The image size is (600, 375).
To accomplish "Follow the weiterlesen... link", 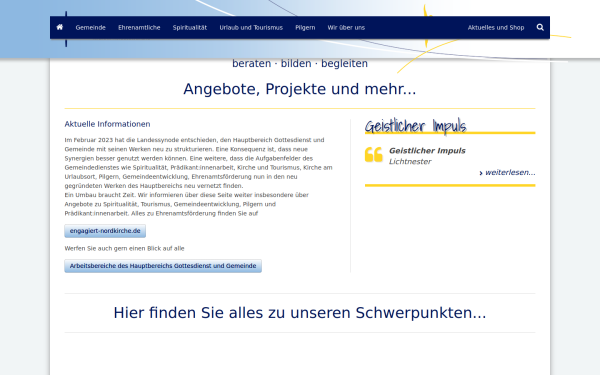I will [x=507, y=173].
